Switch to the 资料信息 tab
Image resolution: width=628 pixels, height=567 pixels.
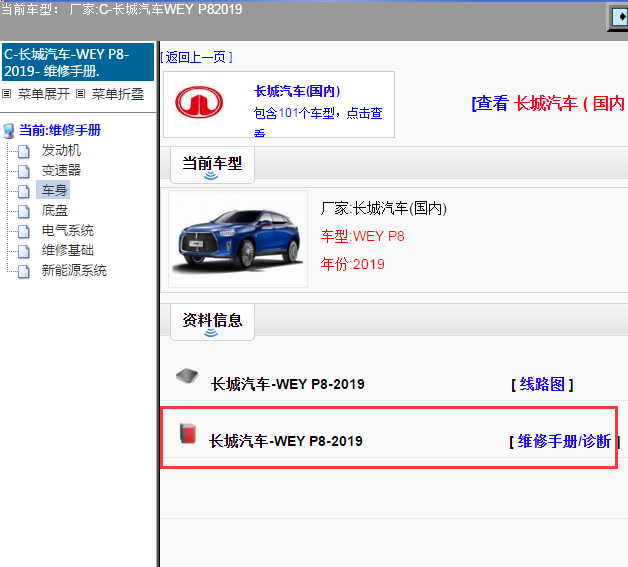(x=212, y=322)
